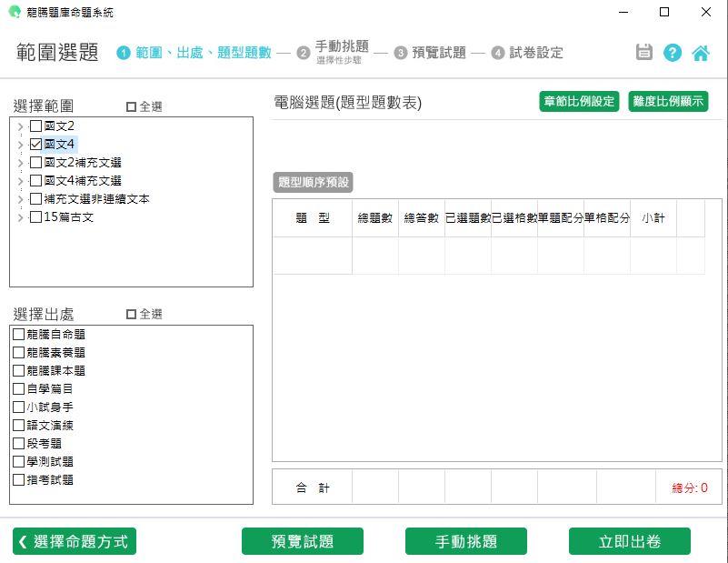Click the app logo in title bar
The height and width of the screenshot is (563, 728).
click(x=14, y=13)
